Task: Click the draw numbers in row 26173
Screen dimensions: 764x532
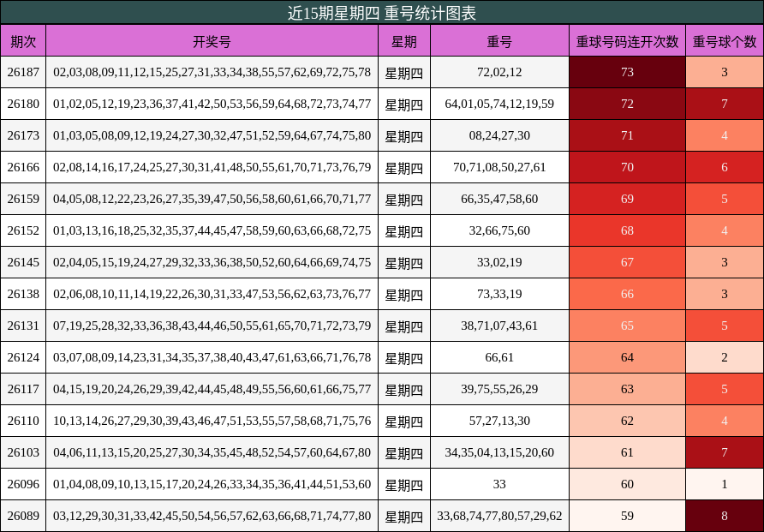Action: tap(212, 135)
